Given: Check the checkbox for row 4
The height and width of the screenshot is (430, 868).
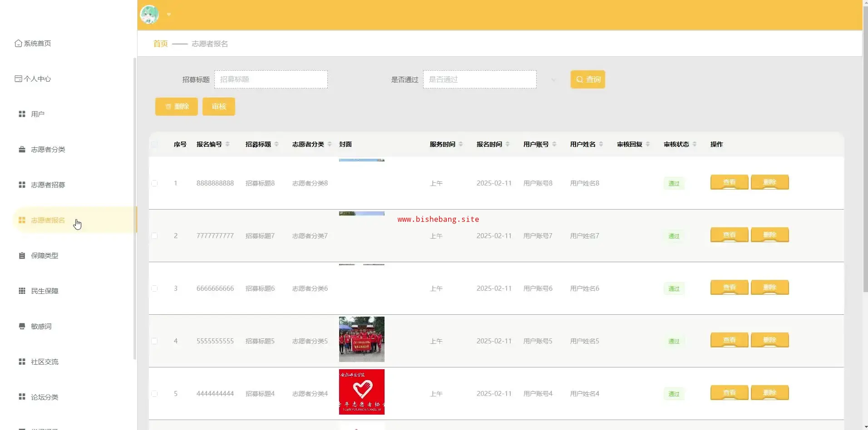Looking at the screenshot, I should (154, 341).
